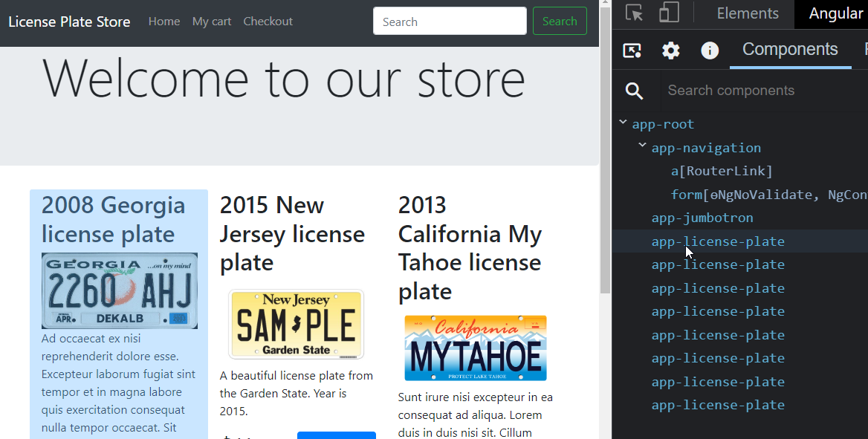Click the "2015 New Jersey license plate" title
Screen dimensions: 868x439
[x=292, y=234]
